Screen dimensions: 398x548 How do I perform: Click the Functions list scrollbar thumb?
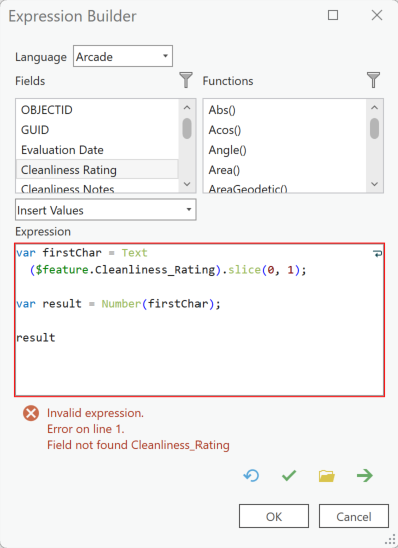(375, 128)
